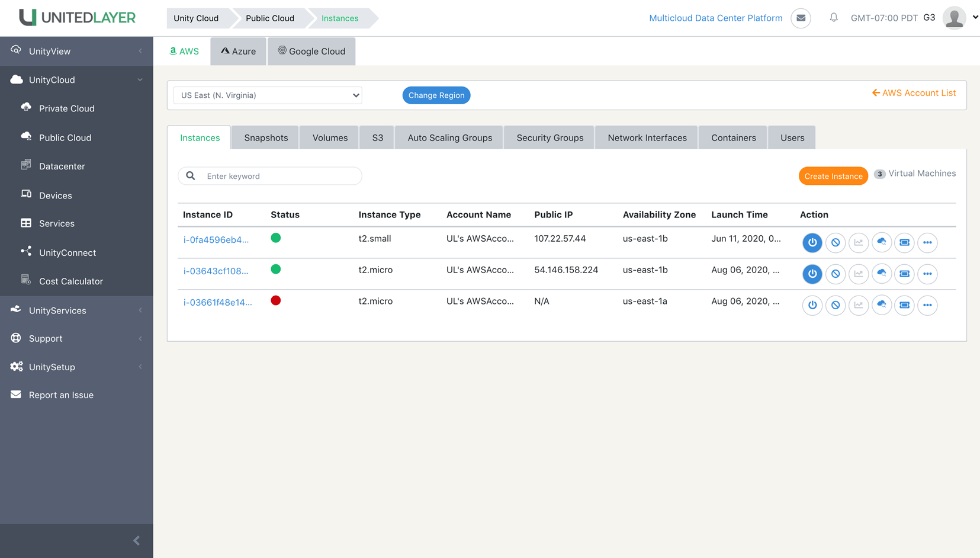The height and width of the screenshot is (558, 980).
Task: Open the notifications bell
Action: coord(833,18)
